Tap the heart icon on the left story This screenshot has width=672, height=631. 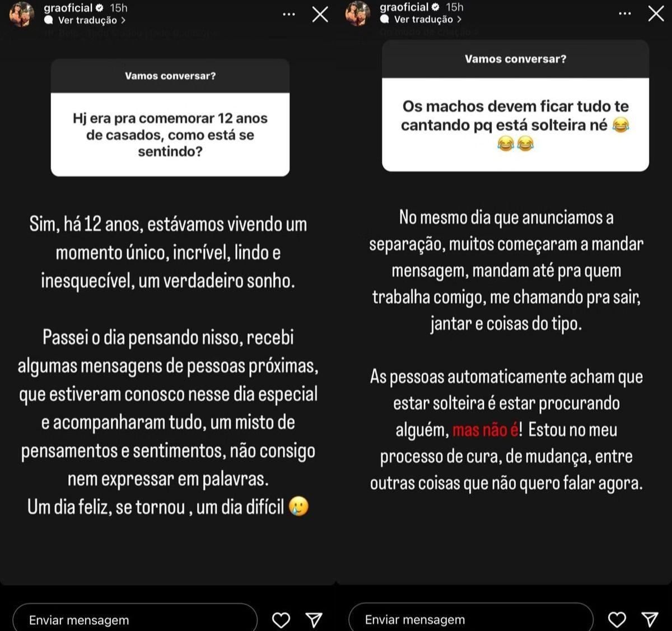tap(281, 619)
